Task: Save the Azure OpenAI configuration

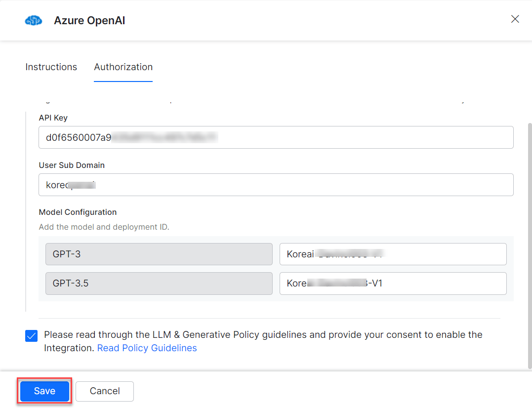Action: pos(44,391)
